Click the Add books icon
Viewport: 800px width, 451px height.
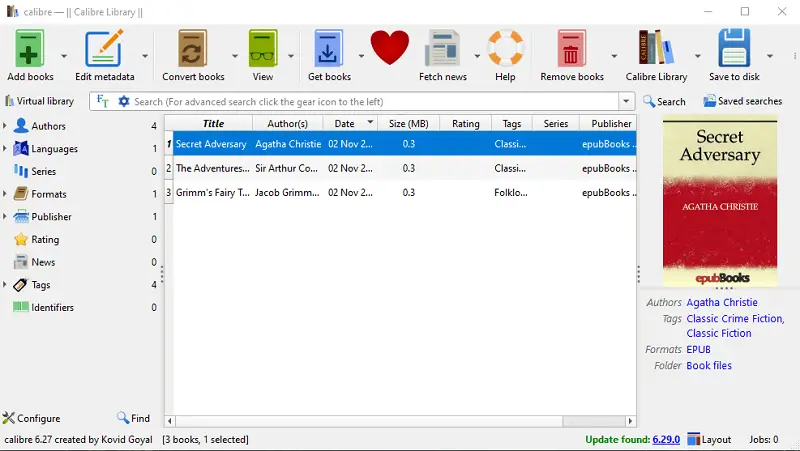pyautogui.click(x=30, y=48)
